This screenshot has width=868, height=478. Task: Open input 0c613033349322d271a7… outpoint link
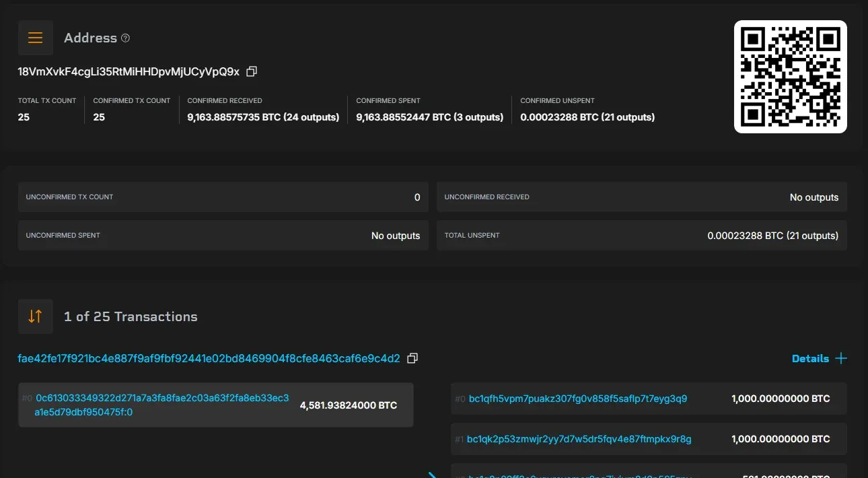tap(162, 405)
